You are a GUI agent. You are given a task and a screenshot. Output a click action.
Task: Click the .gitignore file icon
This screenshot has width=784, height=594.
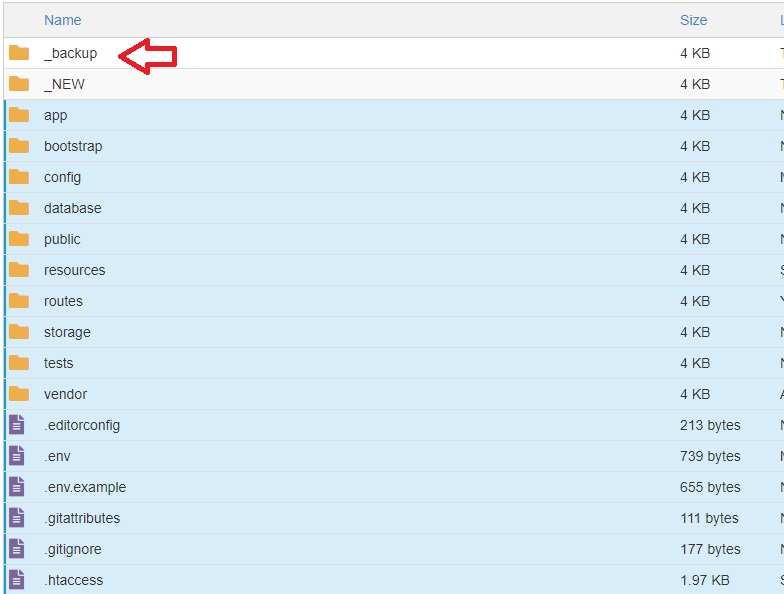(17, 549)
